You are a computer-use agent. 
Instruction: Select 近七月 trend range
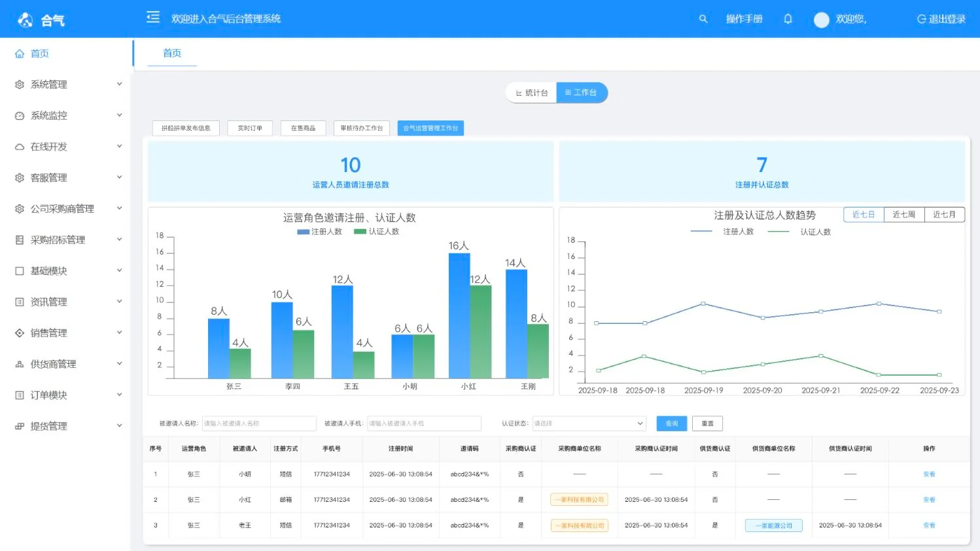click(x=945, y=215)
